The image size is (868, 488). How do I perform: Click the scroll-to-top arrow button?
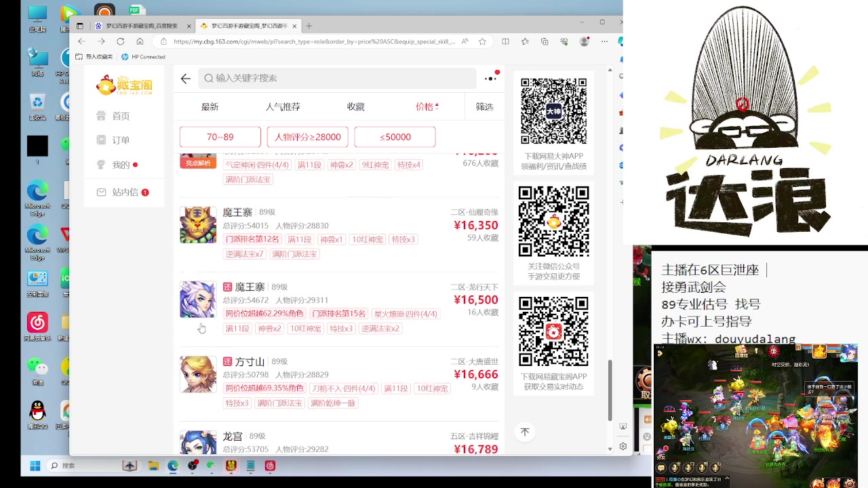click(x=524, y=432)
